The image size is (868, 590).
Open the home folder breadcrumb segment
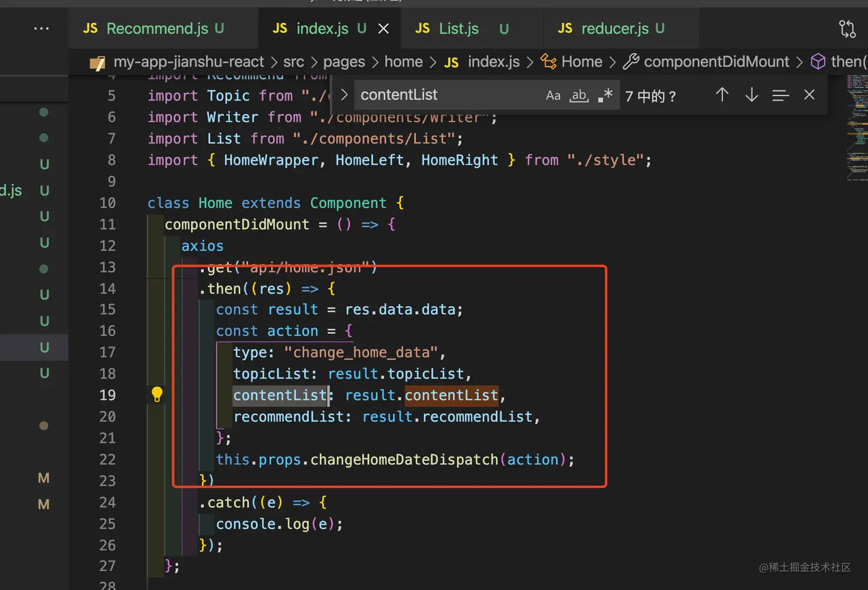(x=403, y=61)
